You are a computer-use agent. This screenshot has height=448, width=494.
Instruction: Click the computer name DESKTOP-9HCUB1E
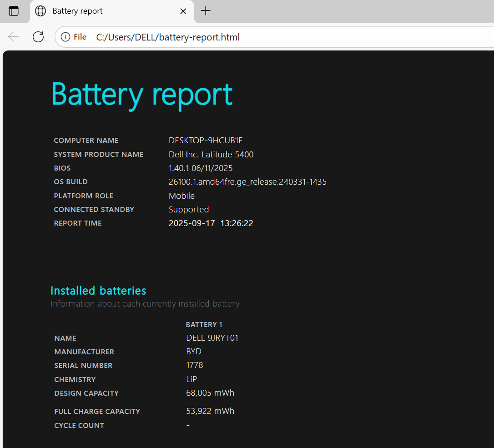tap(206, 141)
